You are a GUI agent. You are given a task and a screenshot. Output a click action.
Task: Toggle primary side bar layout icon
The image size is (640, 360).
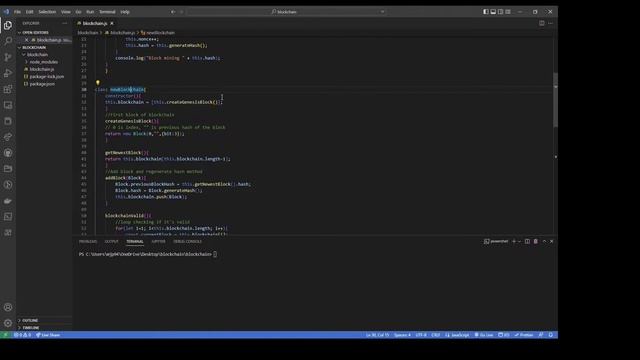(x=486, y=12)
